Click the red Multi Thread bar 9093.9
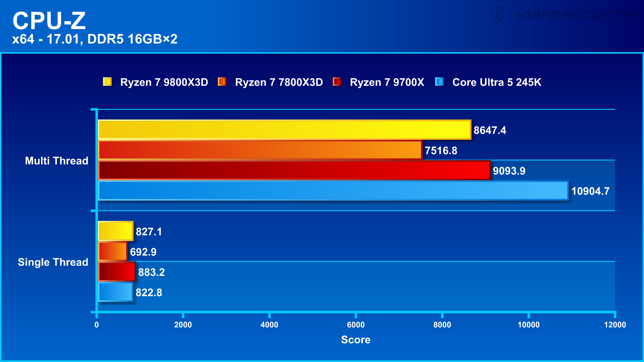The height and width of the screenshot is (362, 644). click(294, 170)
